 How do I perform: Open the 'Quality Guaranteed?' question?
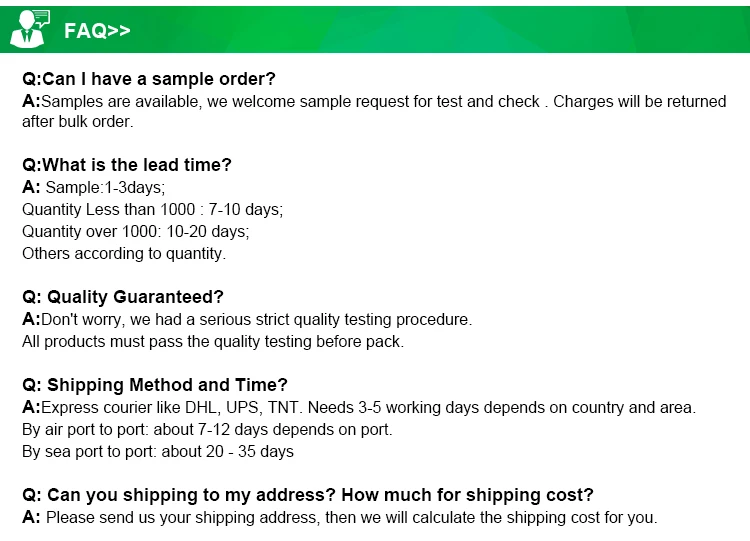(x=123, y=297)
